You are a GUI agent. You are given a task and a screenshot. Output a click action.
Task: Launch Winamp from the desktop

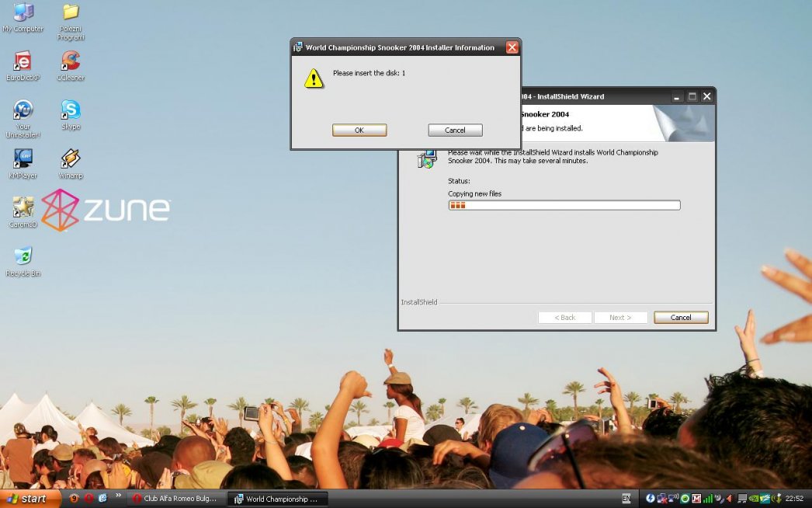tap(71, 160)
